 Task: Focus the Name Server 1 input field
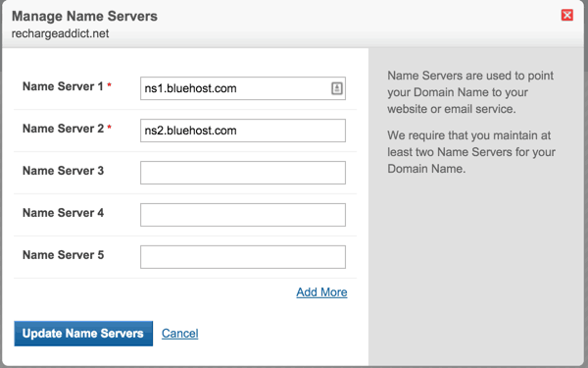point(243,88)
